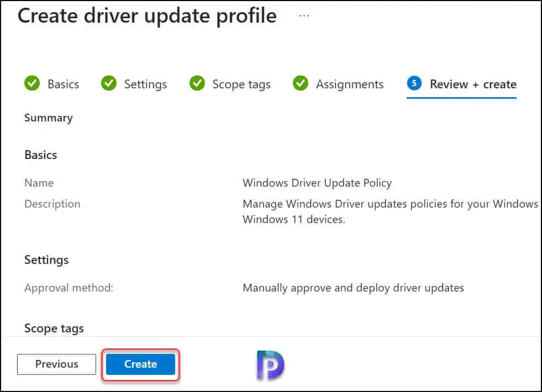Image resolution: width=542 pixels, height=392 pixels.
Task: Click the Scope tags section heading
Action: point(54,328)
